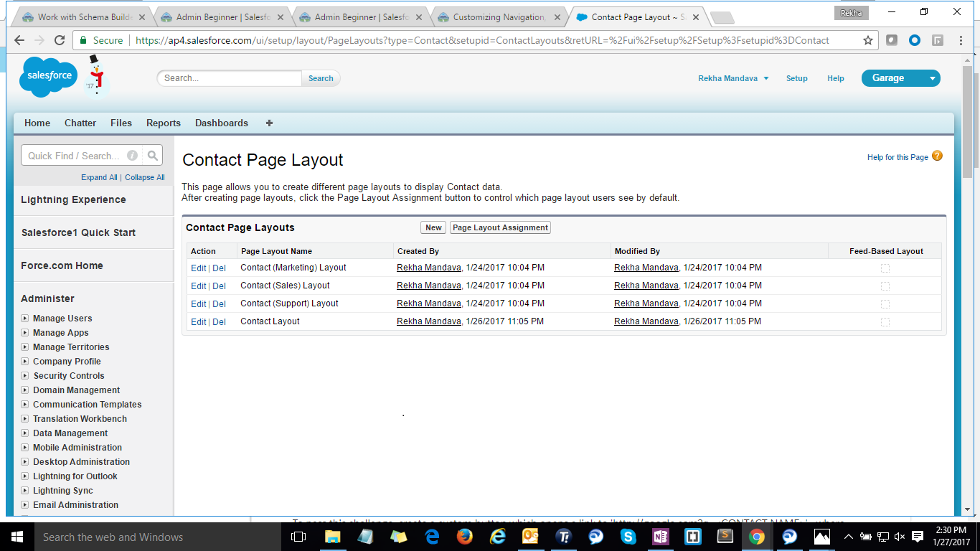
Task: Click the Salesforce cloud logo
Action: click(49, 75)
